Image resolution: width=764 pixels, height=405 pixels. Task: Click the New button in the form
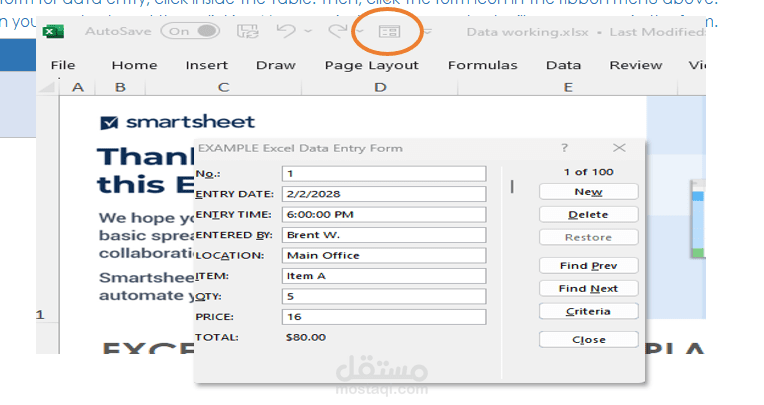(x=589, y=192)
